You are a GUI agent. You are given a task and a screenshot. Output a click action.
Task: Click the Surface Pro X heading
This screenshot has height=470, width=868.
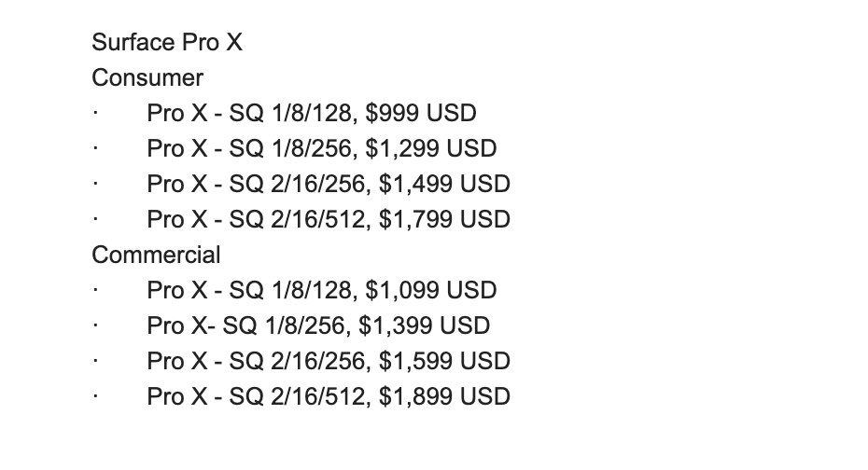167,42
